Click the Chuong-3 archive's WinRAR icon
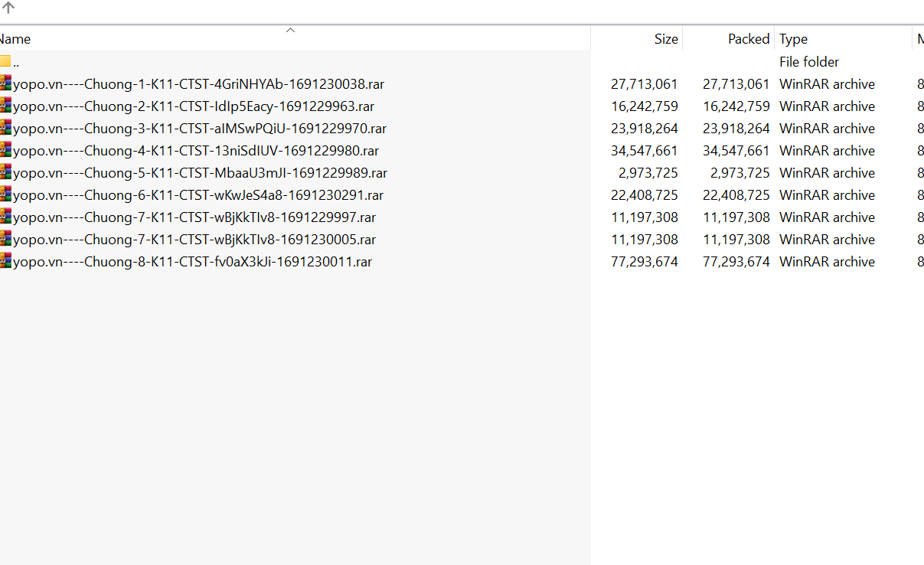The width and height of the screenshot is (924, 565). click(6, 128)
